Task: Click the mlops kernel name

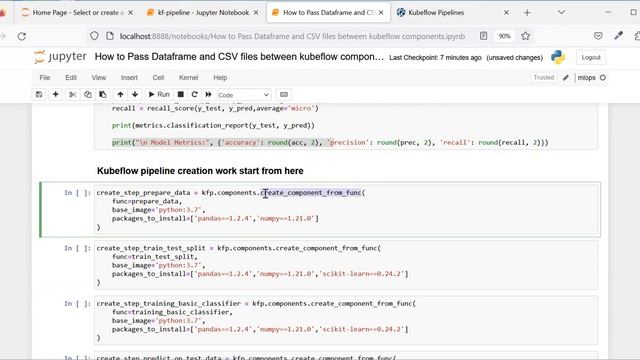Action: coord(587,78)
